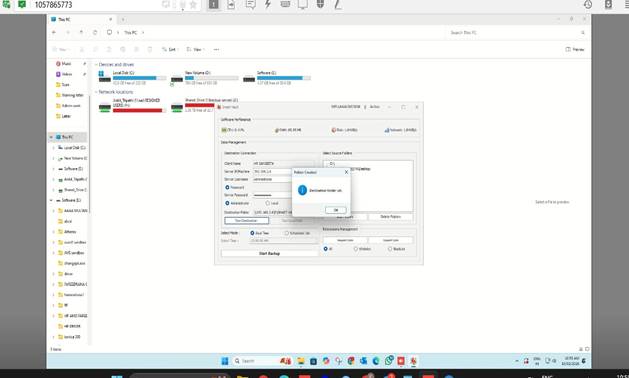Click the Disk usage indicator icon

tap(334, 130)
